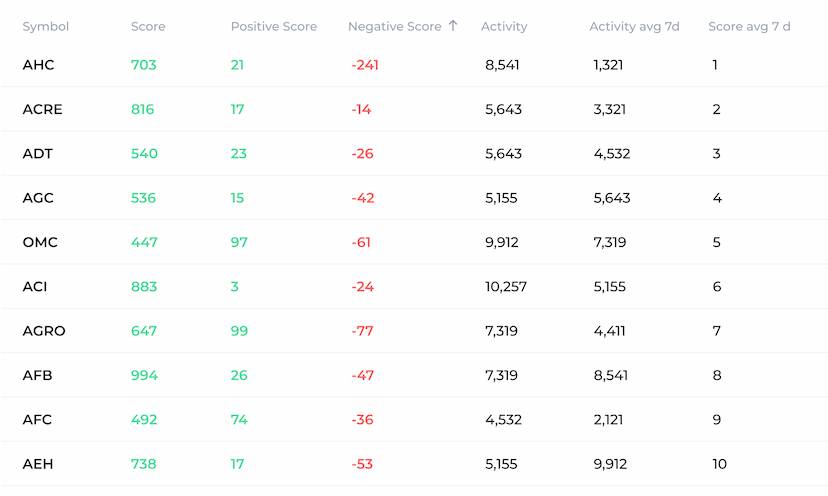This screenshot has height=496, width=828.
Task: Click the Negative Score column header label
Action: pos(394,27)
